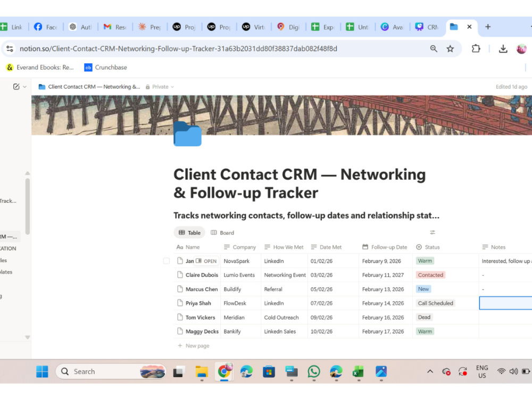
Task: Click the Chrome profile avatar
Action: [521, 49]
